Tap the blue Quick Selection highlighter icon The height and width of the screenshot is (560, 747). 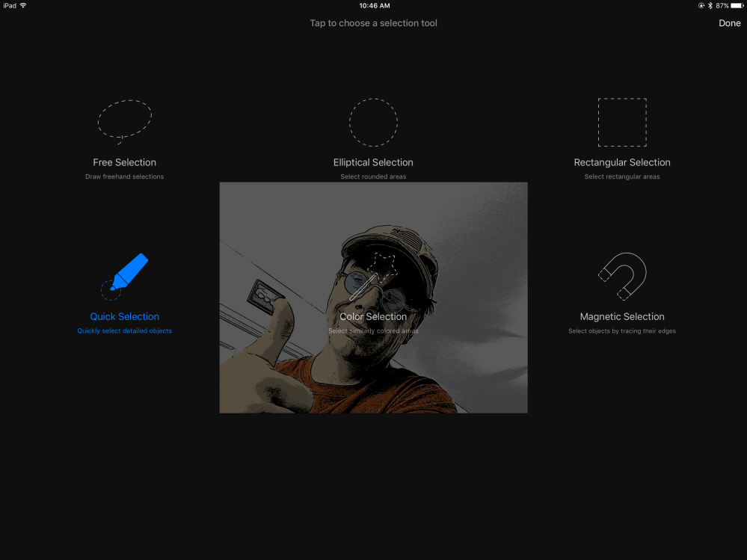point(124,275)
